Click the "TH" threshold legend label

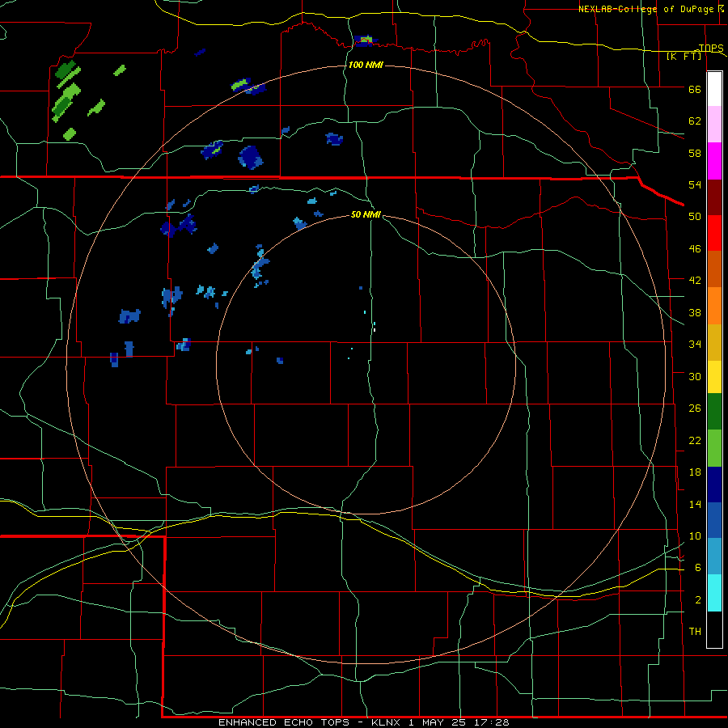(695, 632)
